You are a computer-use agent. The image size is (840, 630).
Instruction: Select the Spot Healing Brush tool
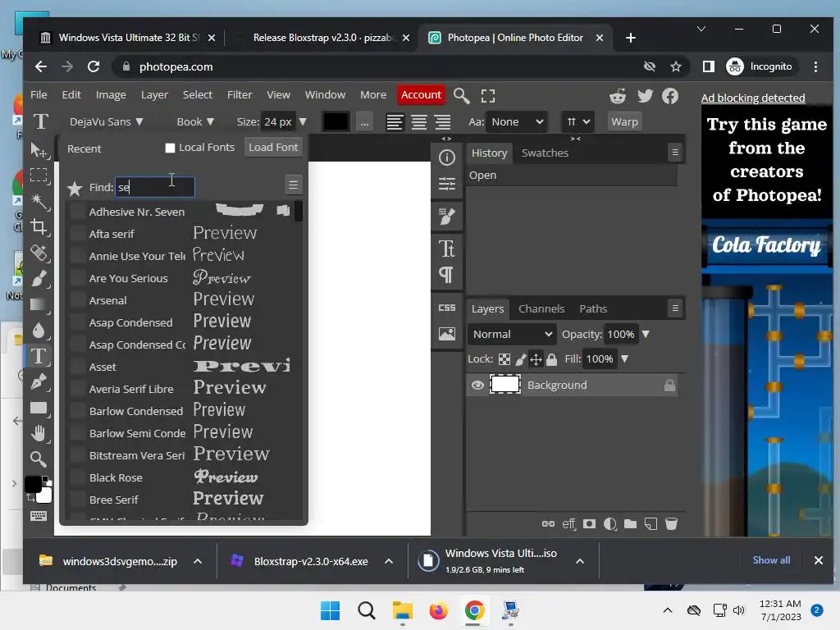coord(39,253)
